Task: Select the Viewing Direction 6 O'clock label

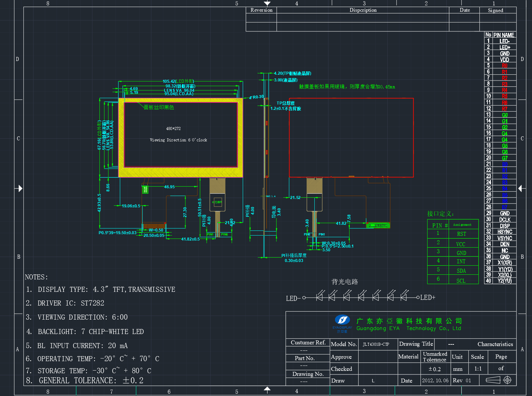Action: coord(178,140)
